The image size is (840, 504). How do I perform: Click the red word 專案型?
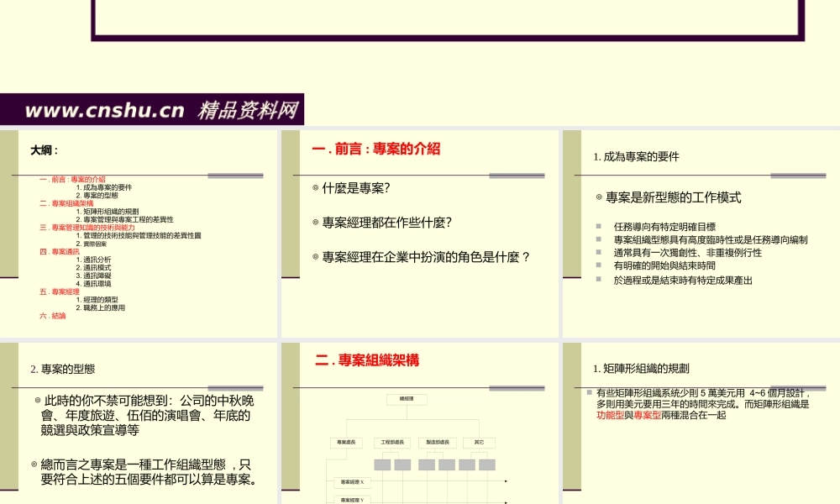click(x=647, y=415)
